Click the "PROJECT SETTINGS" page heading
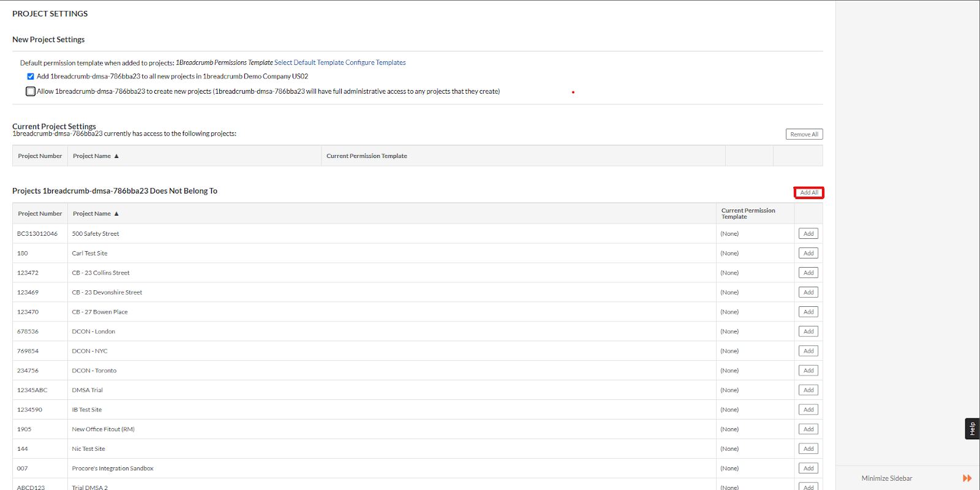Image resolution: width=980 pixels, height=490 pixels. click(50, 13)
